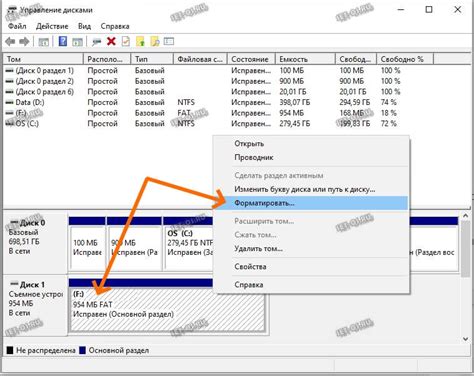Click scroll down arrow of disk pane scrollbar
474x376 pixels.
tap(465, 339)
